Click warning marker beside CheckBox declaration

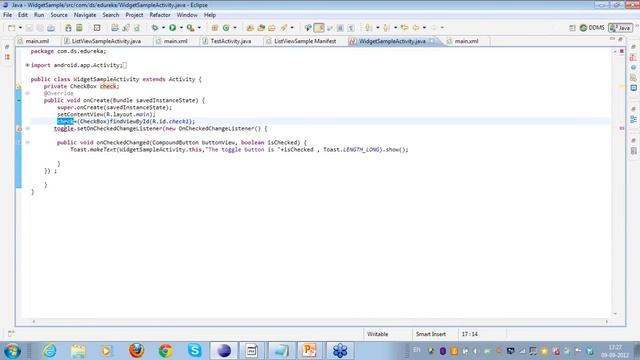[19, 86]
